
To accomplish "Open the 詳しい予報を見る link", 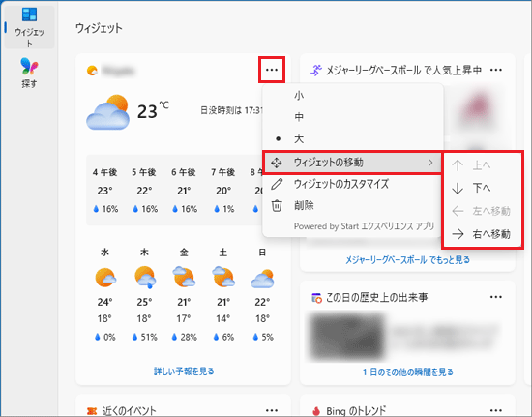I will (184, 372).
